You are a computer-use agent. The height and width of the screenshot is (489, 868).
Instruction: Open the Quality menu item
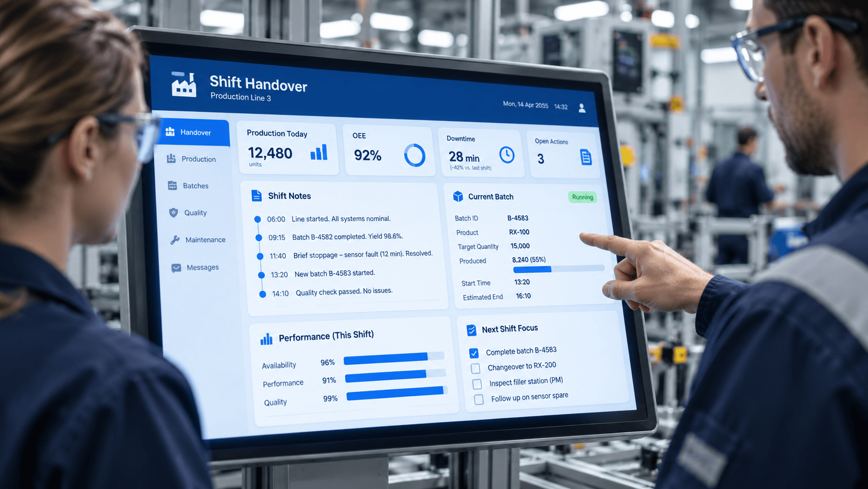click(195, 213)
